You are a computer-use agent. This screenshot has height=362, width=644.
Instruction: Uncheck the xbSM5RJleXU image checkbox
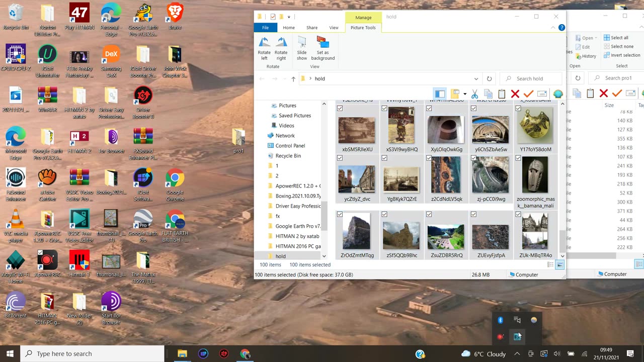click(340, 108)
